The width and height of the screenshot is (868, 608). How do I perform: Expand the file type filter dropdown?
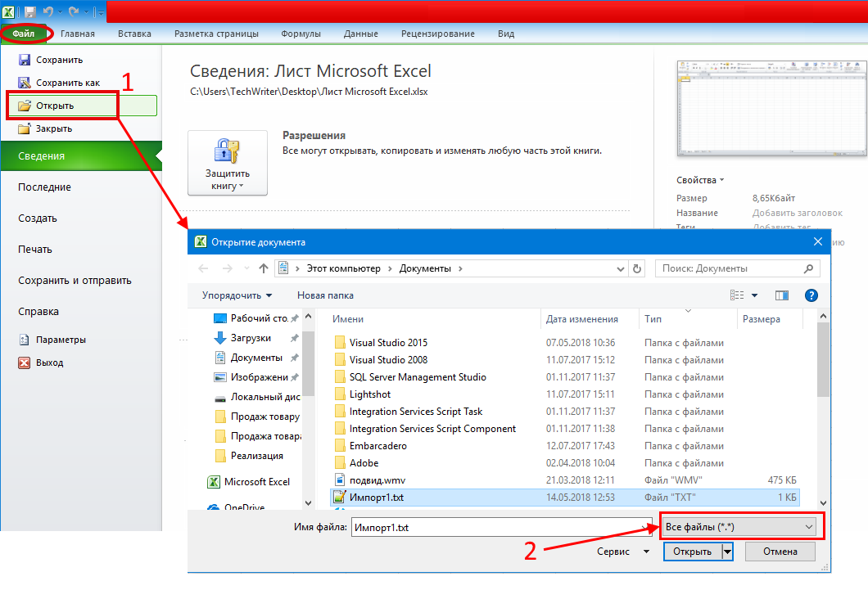740,528
